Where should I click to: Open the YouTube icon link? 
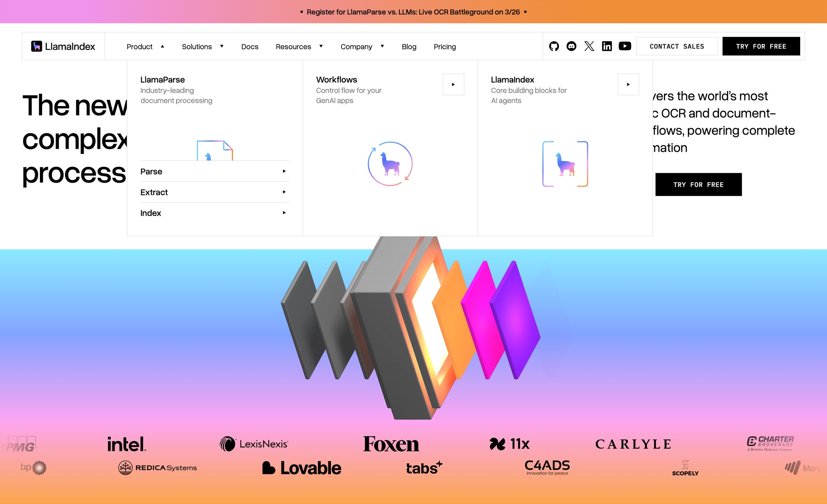(x=625, y=46)
